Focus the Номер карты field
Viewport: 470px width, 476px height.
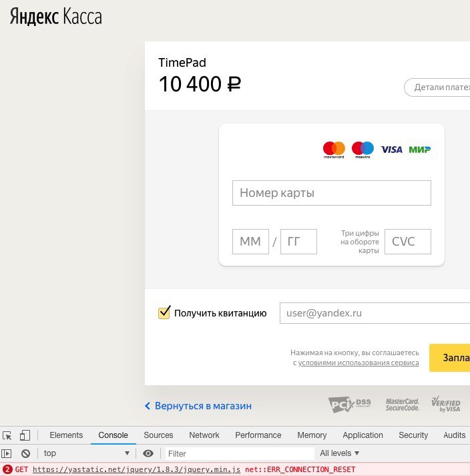pyautogui.click(x=332, y=193)
